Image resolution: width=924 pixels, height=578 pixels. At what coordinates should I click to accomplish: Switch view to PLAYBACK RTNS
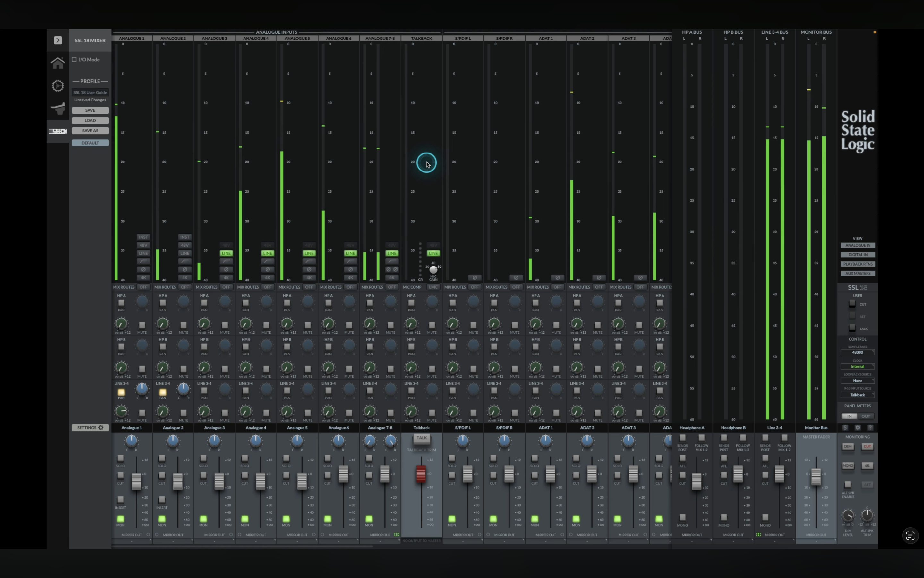tap(858, 264)
